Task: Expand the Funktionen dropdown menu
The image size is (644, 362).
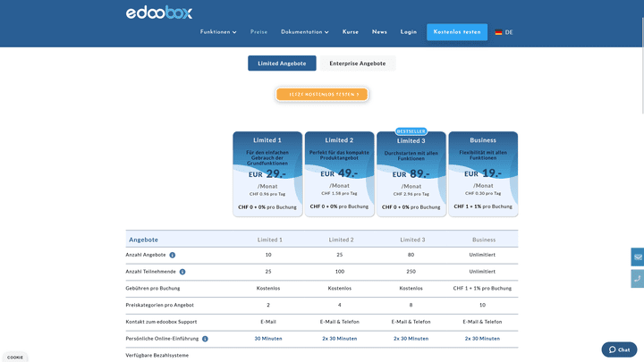Action: coord(218,32)
